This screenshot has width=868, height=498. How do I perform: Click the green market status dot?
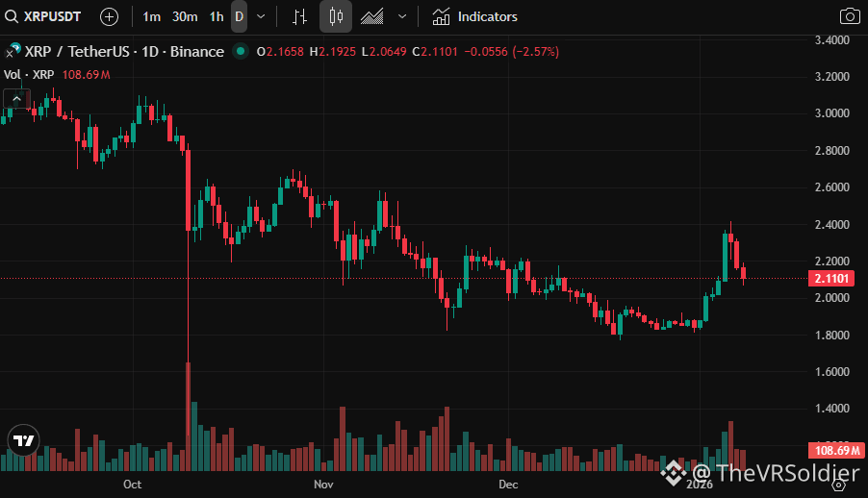241,52
